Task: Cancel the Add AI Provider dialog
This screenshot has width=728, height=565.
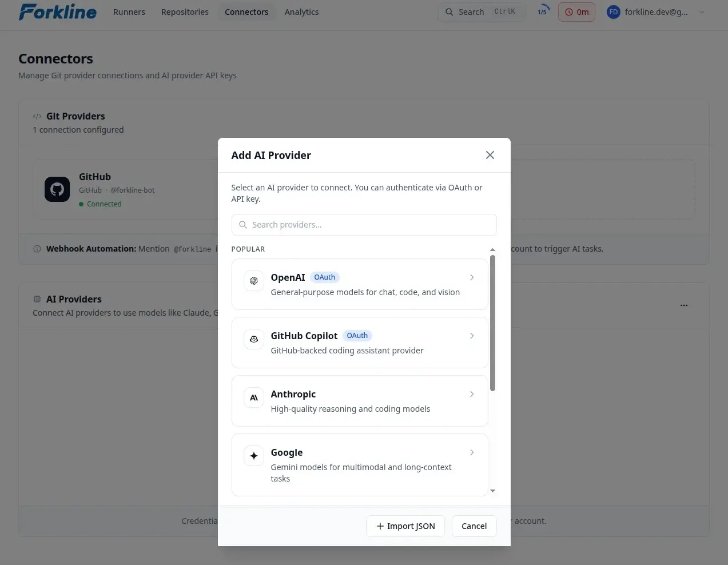Action: [x=474, y=526]
